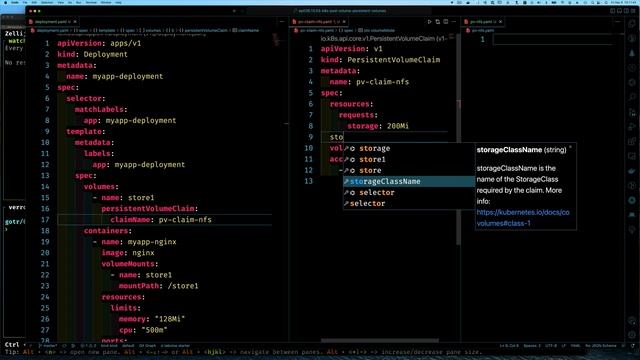640x360 pixels.
Task: Open the Apple menu
Action: (x=6, y=2)
